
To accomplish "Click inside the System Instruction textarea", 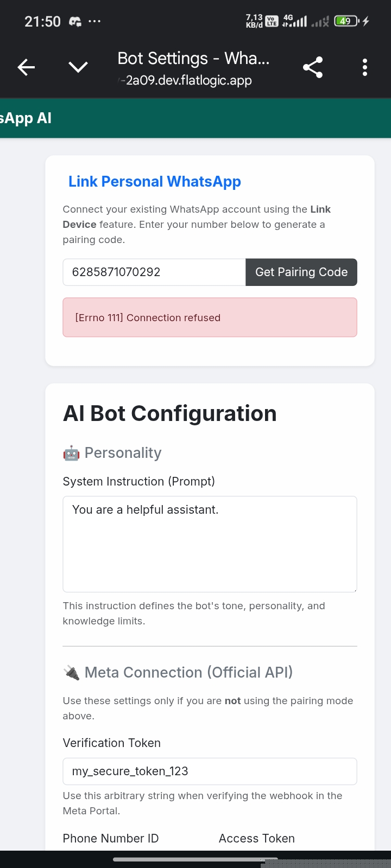I will click(210, 544).
